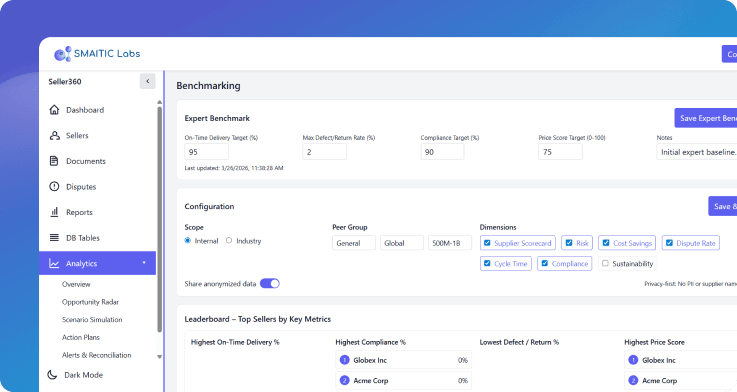Open the 500M-1B peer group field
The height and width of the screenshot is (392, 737).
pyautogui.click(x=450, y=243)
